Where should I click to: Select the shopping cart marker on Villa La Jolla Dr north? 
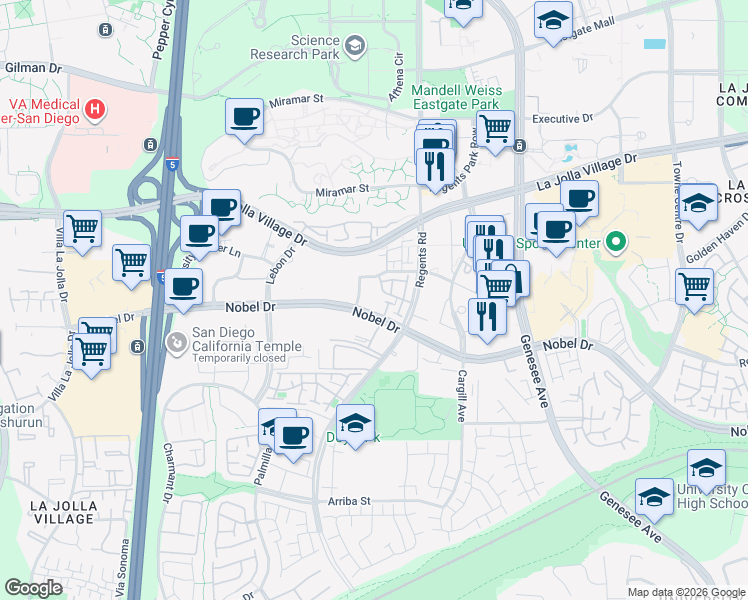point(83,230)
